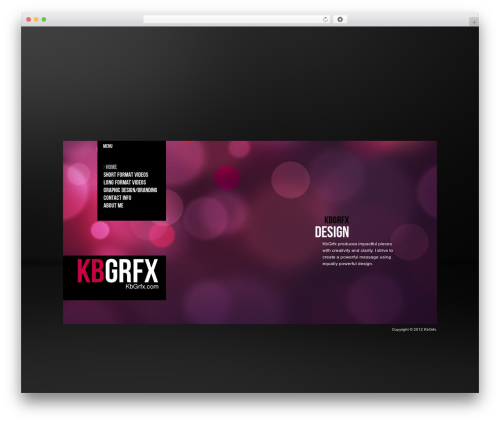Open a new tab with the plus button
Screen dimensions: 500x423
coord(474,22)
